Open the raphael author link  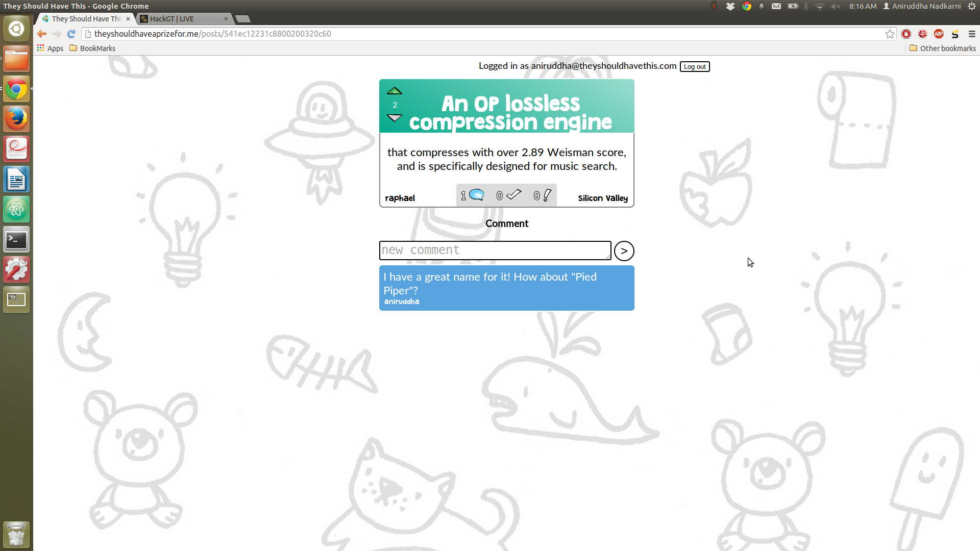point(400,198)
